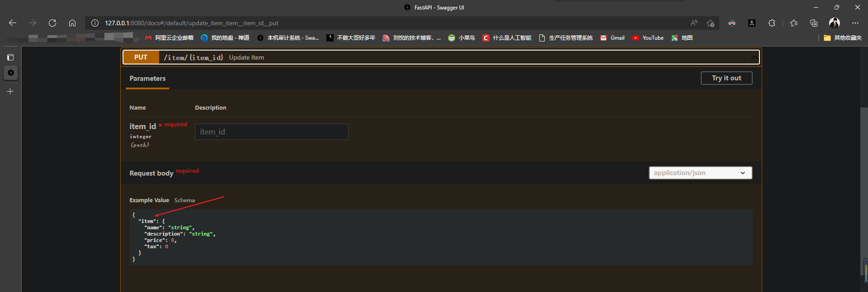Screen dimensions: 868x292
Task: Switch to the Schema tab
Action: pyautogui.click(x=184, y=200)
